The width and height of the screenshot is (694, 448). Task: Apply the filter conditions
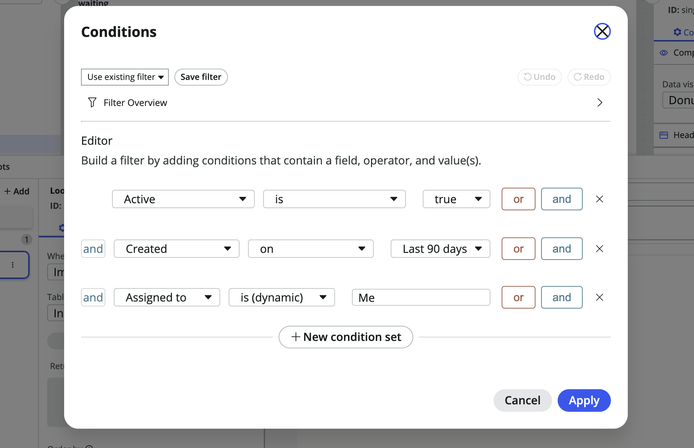[x=584, y=401]
